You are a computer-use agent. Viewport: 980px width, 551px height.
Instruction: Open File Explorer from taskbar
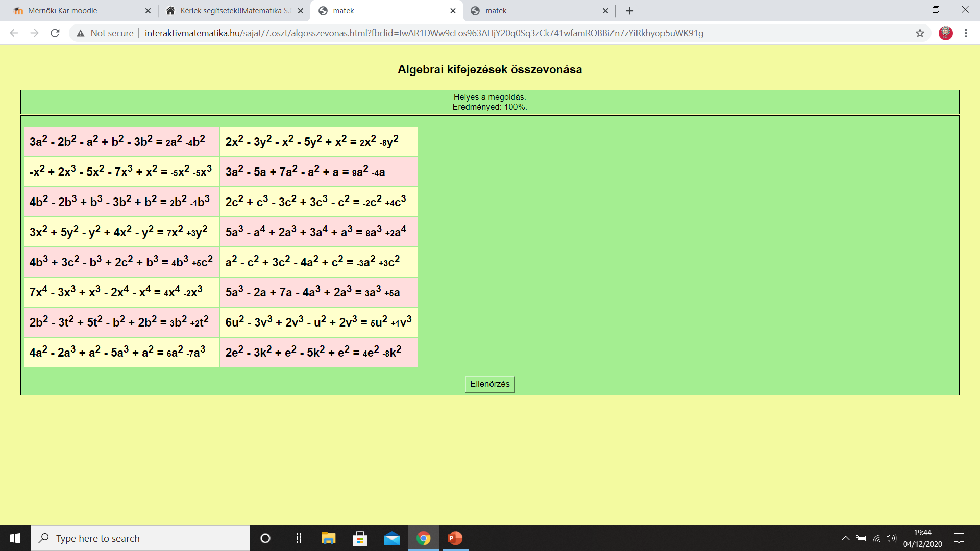tap(328, 538)
